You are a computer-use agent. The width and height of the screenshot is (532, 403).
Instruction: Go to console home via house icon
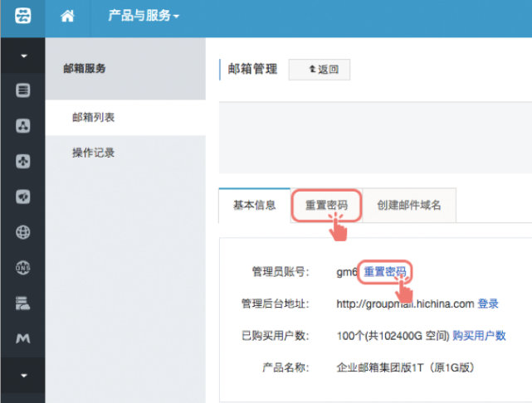[x=68, y=17]
